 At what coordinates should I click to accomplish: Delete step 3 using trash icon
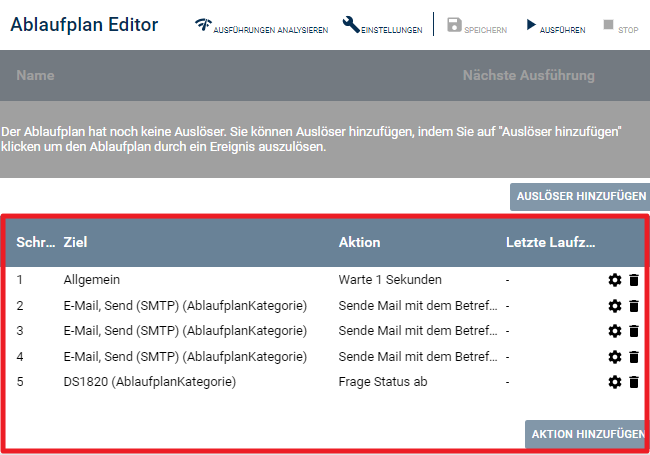pyautogui.click(x=633, y=331)
